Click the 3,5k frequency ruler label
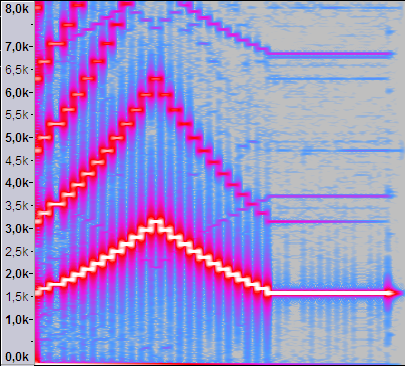Image resolution: width=405 pixels, height=366 pixels. click(x=17, y=206)
